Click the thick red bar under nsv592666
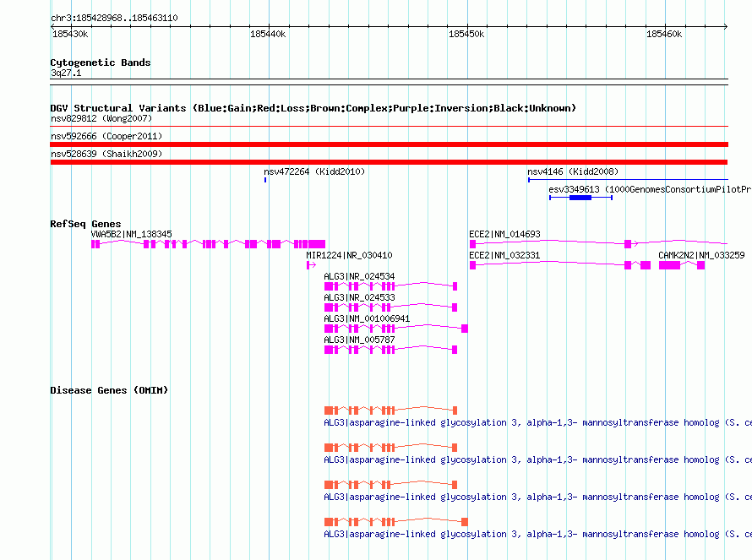Screen dimensions: 752x560 point(389,144)
